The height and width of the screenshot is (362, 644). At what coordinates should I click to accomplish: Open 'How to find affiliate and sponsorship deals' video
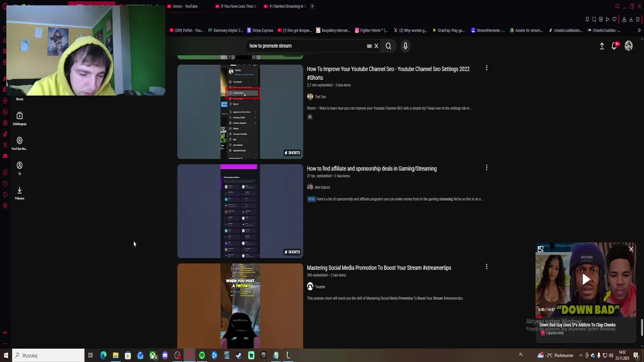click(372, 168)
